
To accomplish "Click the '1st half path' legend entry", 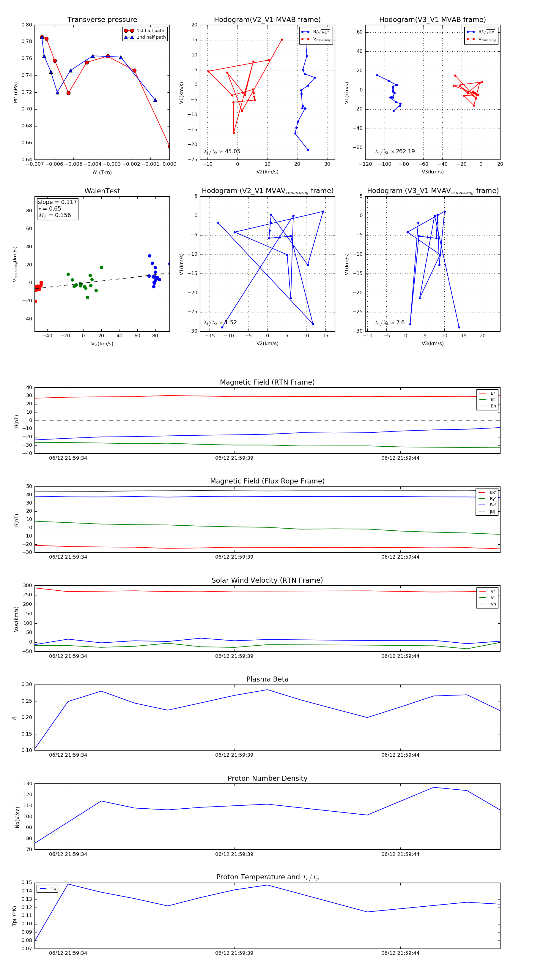I will [145, 31].
